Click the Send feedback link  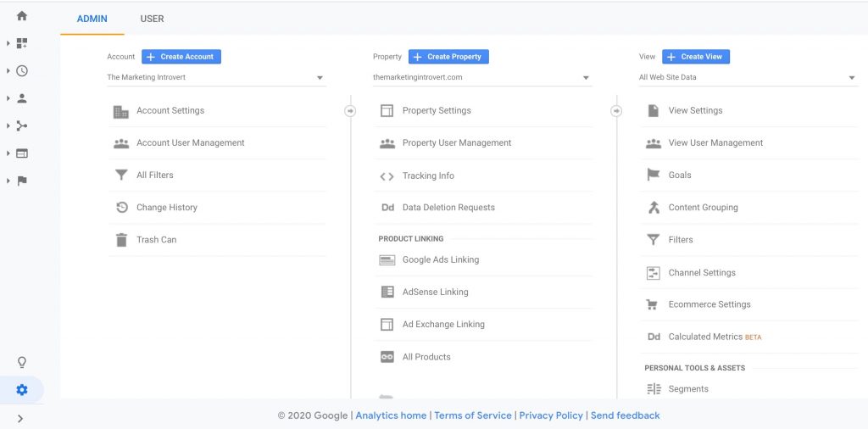click(625, 415)
